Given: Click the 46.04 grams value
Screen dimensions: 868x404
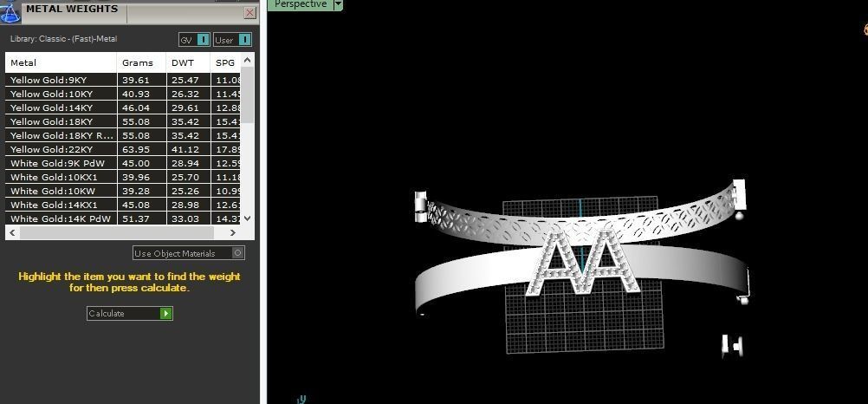Looking at the screenshot, I should [x=136, y=108].
